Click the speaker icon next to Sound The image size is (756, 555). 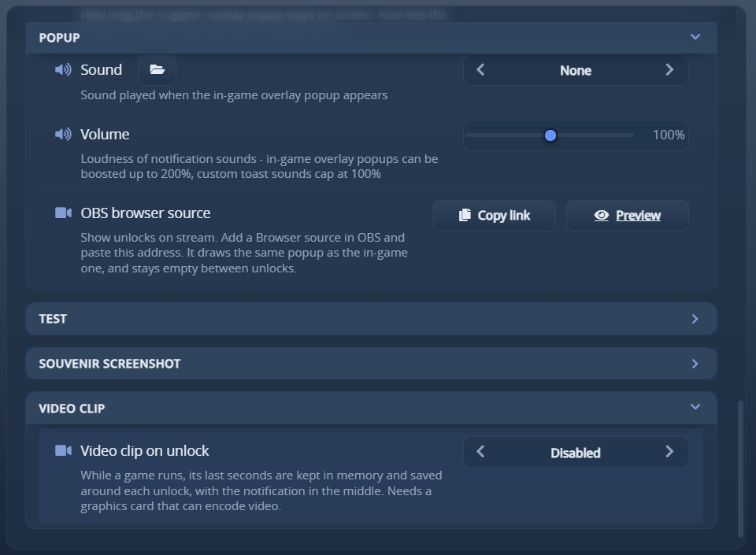click(63, 70)
